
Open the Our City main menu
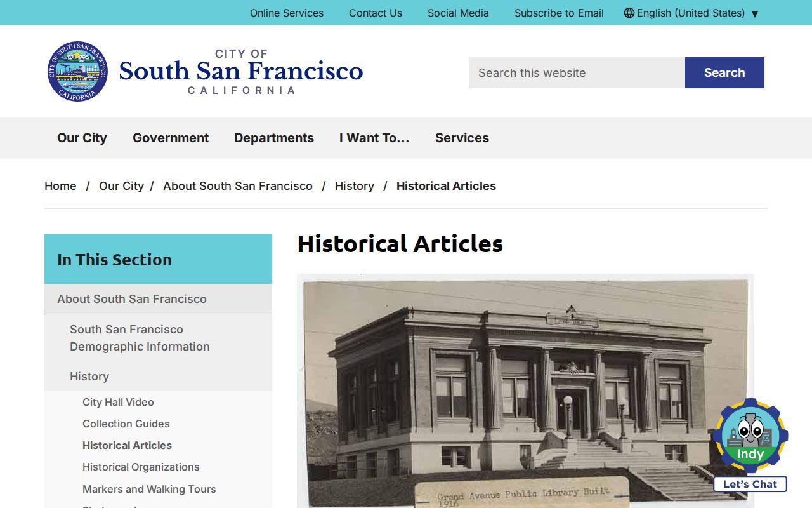click(82, 138)
